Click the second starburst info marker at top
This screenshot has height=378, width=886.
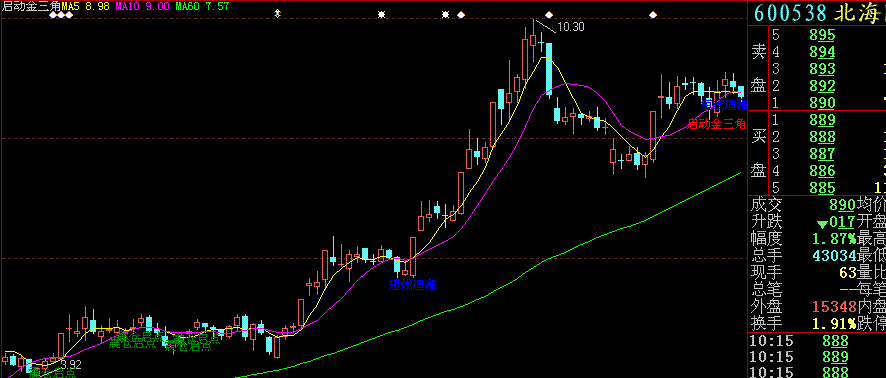(x=445, y=14)
